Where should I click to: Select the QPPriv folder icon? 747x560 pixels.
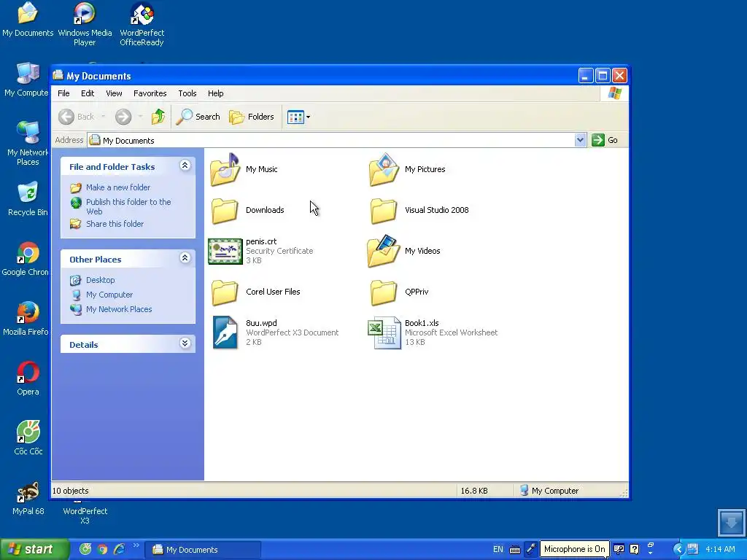tap(384, 292)
